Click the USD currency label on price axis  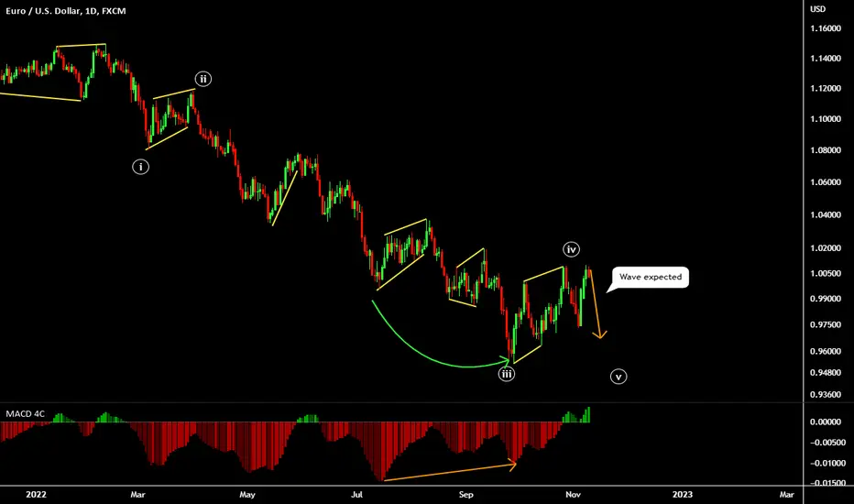coord(817,9)
